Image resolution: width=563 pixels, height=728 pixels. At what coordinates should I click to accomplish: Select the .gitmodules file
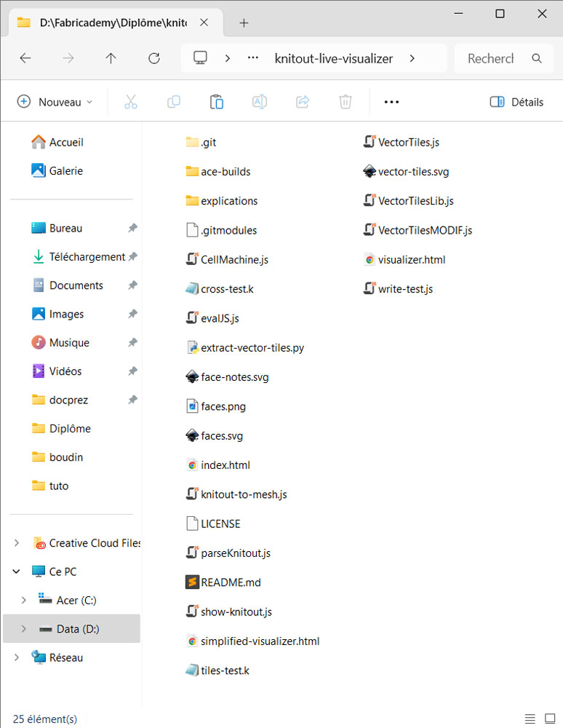pos(221,230)
